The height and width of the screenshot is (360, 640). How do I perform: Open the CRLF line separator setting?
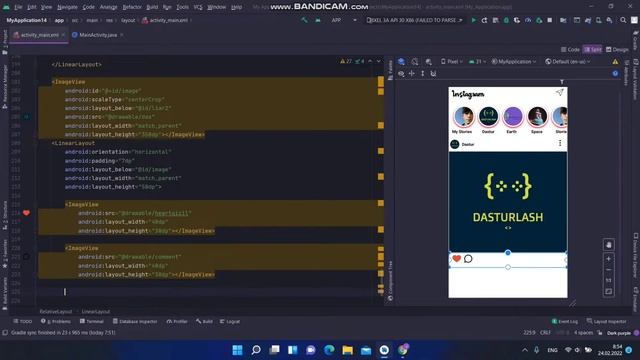tap(545, 333)
